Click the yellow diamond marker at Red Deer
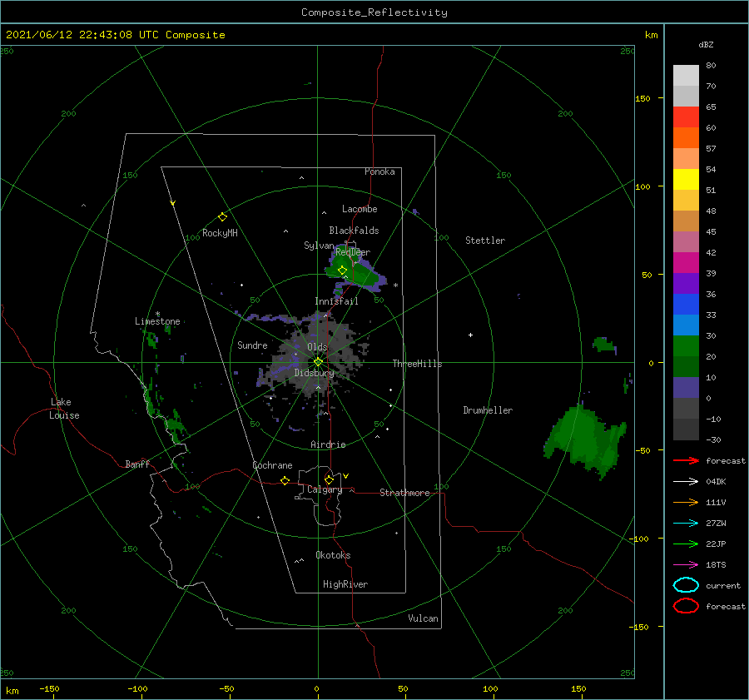 pyautogui.click(x=342, y=271)
